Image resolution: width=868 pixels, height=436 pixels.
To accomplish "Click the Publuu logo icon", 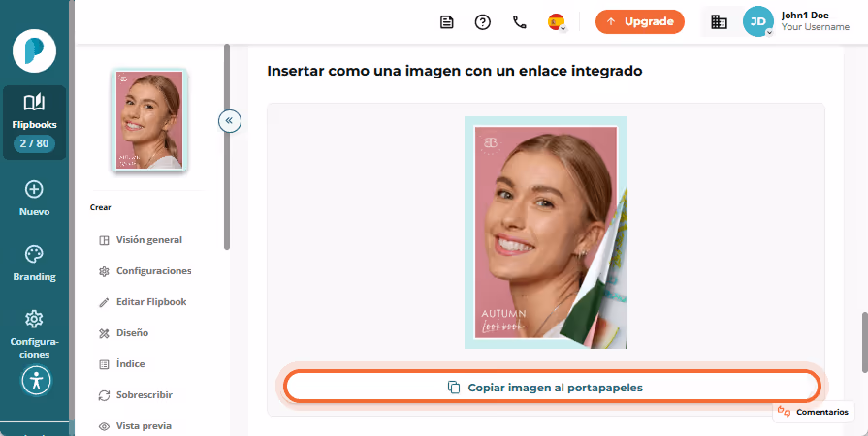I will tap(34, 51).
